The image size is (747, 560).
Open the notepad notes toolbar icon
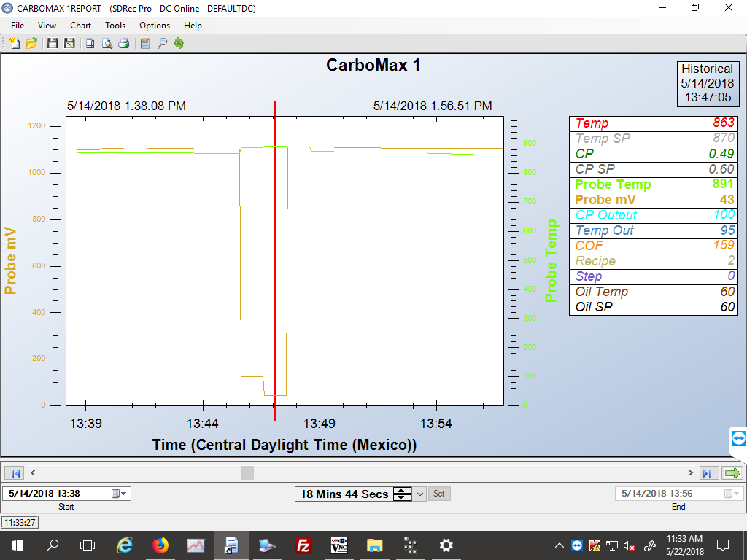pyautogui.click(x=145, y=43)
